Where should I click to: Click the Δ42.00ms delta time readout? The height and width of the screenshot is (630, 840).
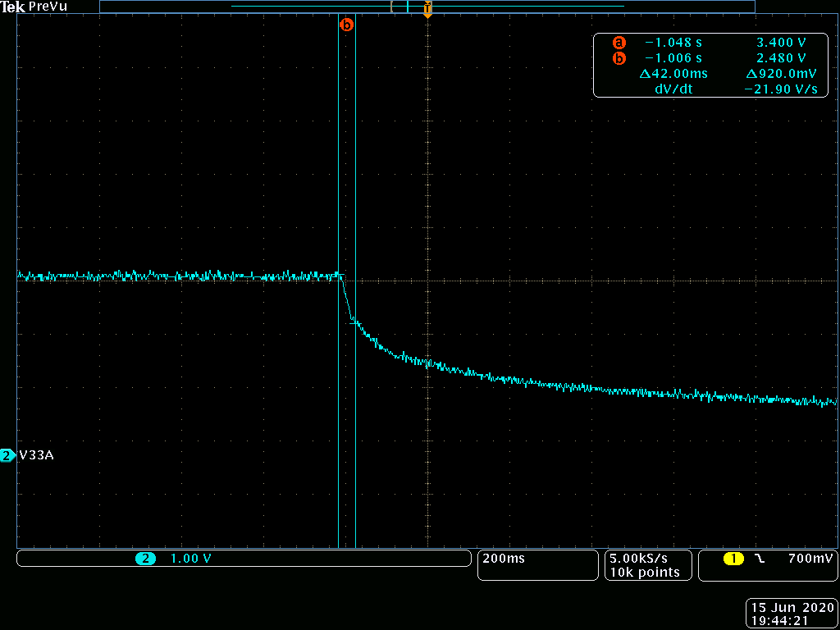[673, 73]
